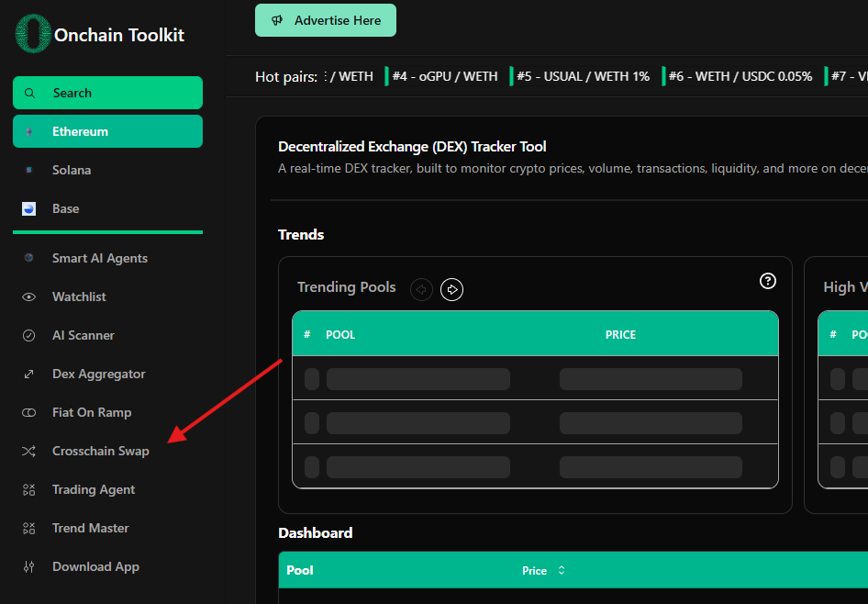Click the Fiat On Ramp icon
This screenshot has width=868, height=604.
point(29,413)
